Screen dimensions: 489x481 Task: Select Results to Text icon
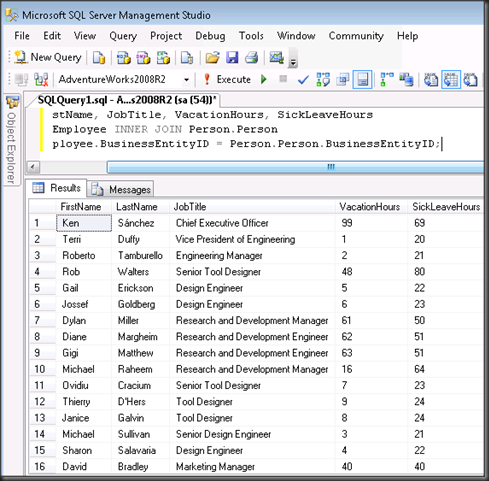pos(431,79)
